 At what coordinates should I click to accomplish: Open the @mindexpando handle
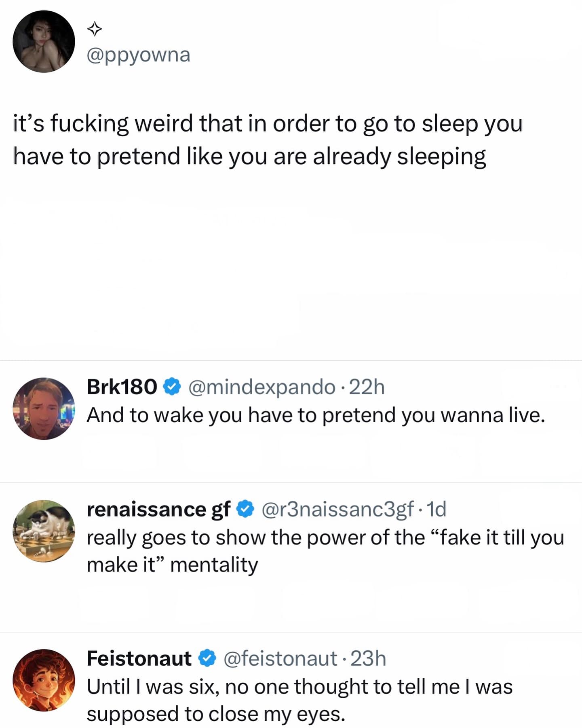click(261, 387)
